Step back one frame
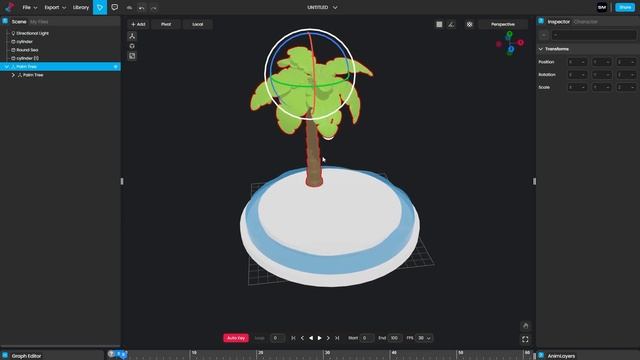Viewport: 640px width, 360px height. click(302, 338)
